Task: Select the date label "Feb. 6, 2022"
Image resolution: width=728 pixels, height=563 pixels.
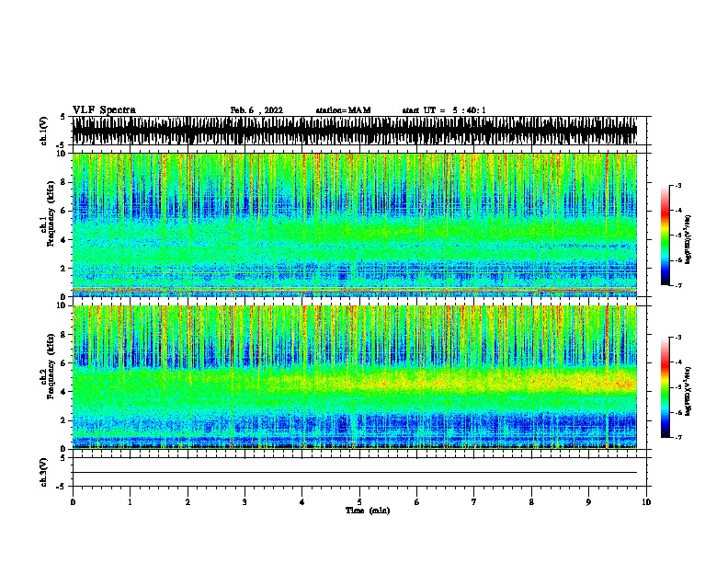Action: click(256, 110)
